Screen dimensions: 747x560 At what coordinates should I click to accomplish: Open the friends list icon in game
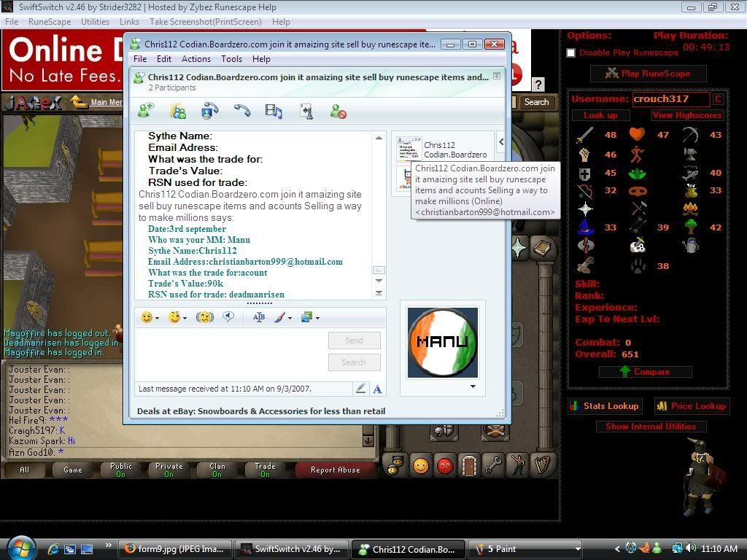click(x=421, y=466)
